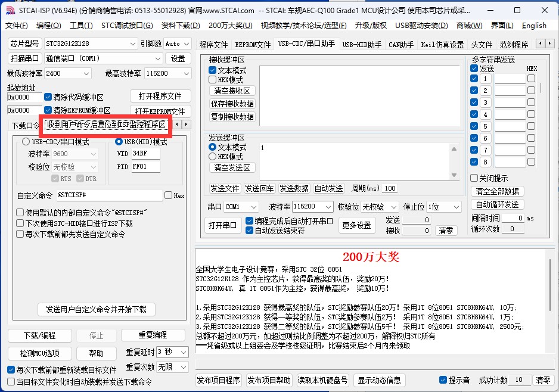This screenshot has height=392, width=559.
Task: Toggle 编程完成后自动打开串口 checkbox
Action: (x=250, y=221)
